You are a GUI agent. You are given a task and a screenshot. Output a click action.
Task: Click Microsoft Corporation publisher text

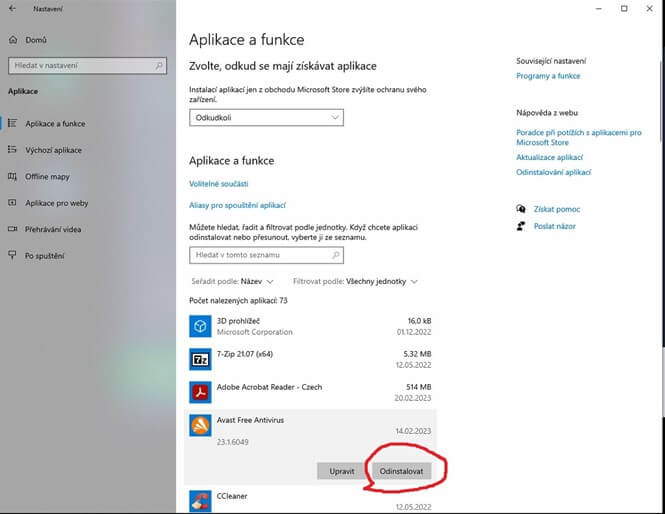pos(254,332)
